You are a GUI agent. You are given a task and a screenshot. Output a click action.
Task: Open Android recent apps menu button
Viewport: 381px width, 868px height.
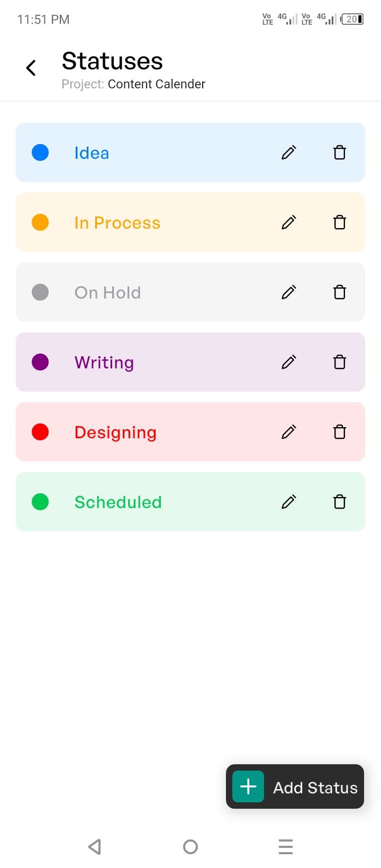286,847
